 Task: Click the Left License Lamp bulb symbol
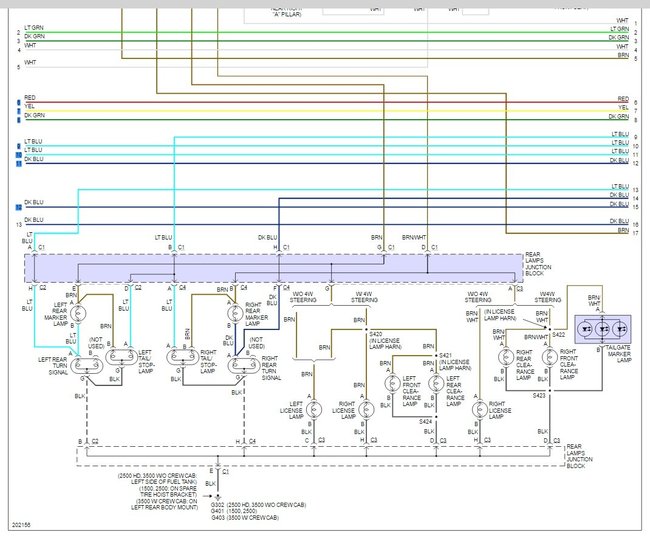click(x=314, y=410)
